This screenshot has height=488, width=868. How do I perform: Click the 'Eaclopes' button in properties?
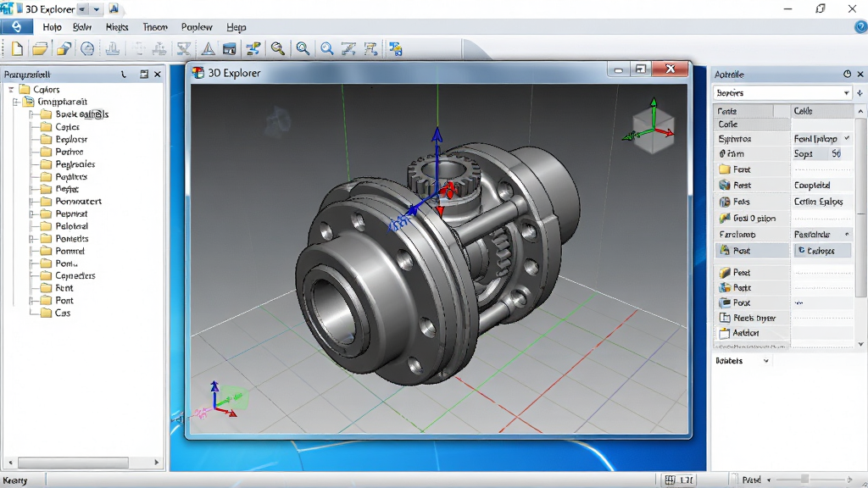pos(823,251)
